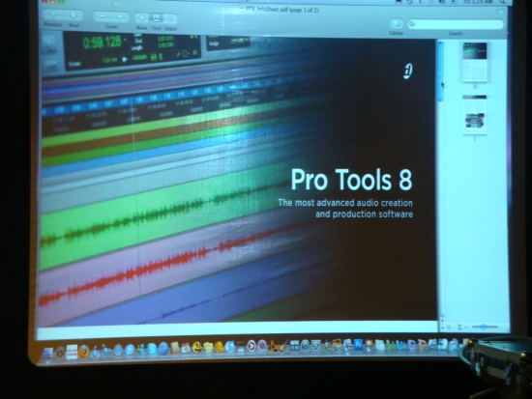Go to the previous page in Preview

tap(53, 15)
